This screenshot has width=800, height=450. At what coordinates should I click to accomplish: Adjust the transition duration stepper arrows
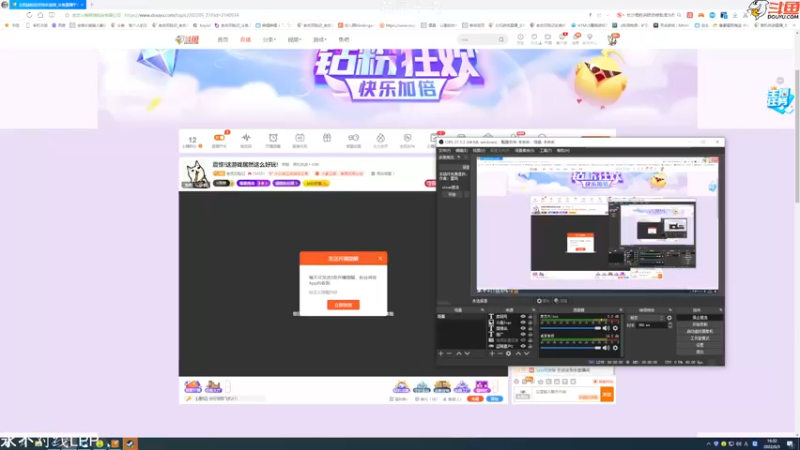670,325
